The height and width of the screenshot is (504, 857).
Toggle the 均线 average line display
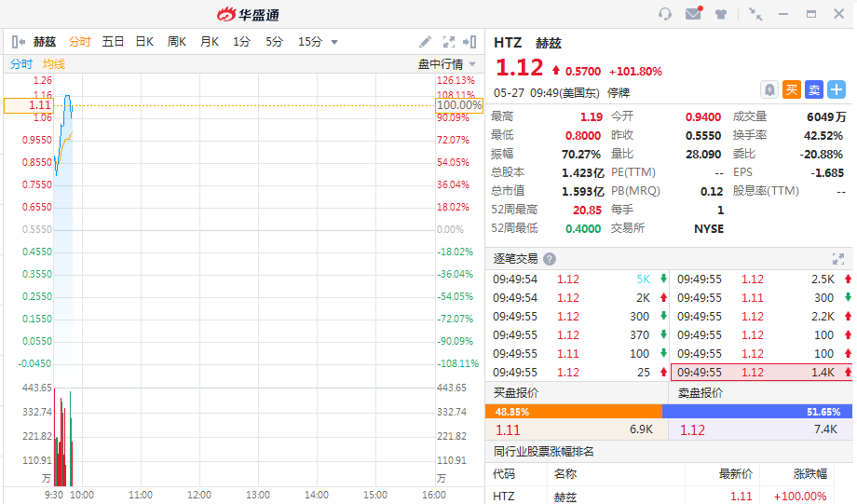point(53,64)
